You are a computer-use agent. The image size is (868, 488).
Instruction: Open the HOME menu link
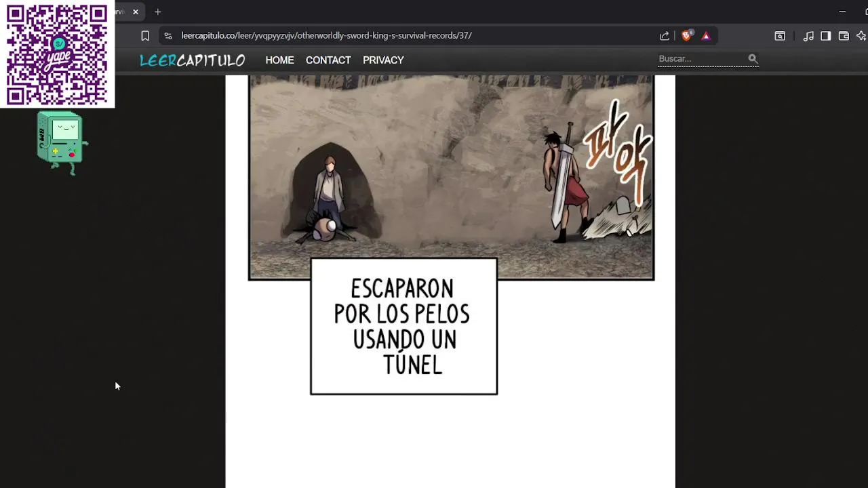click(279, 60)
